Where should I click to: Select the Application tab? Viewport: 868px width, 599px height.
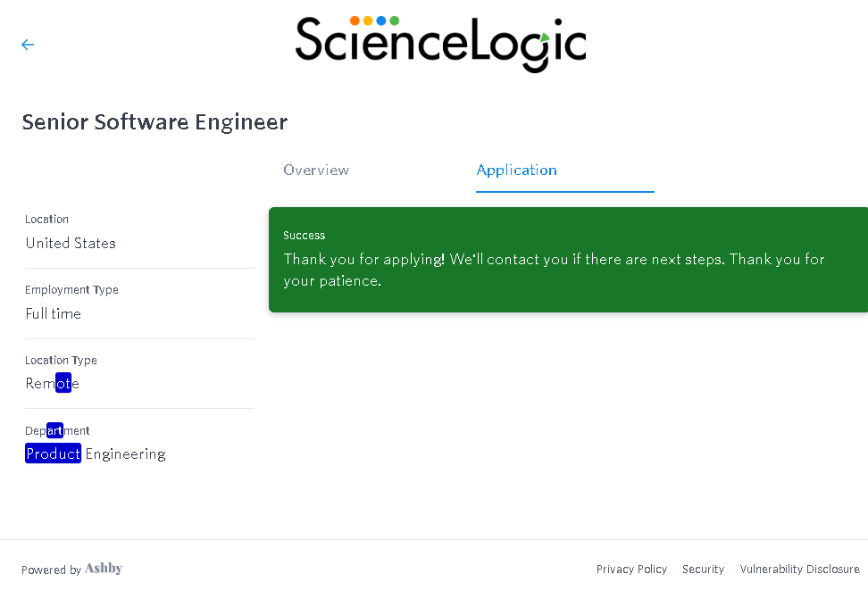tap(517, 170)
